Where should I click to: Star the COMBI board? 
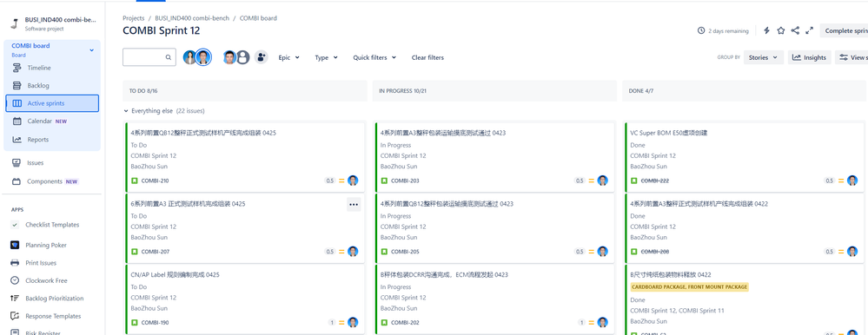[x=780, y=31]
